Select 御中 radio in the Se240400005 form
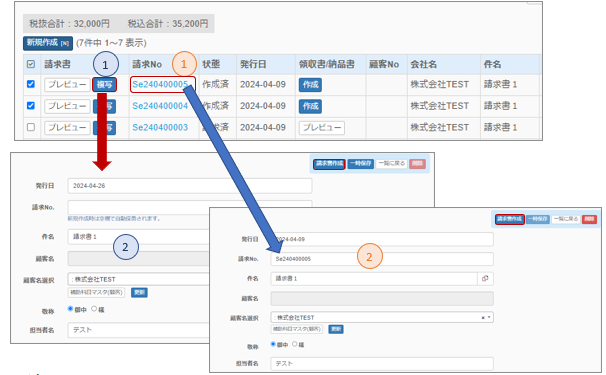Screen dimensions: 606x375 (x=273, y=344)
